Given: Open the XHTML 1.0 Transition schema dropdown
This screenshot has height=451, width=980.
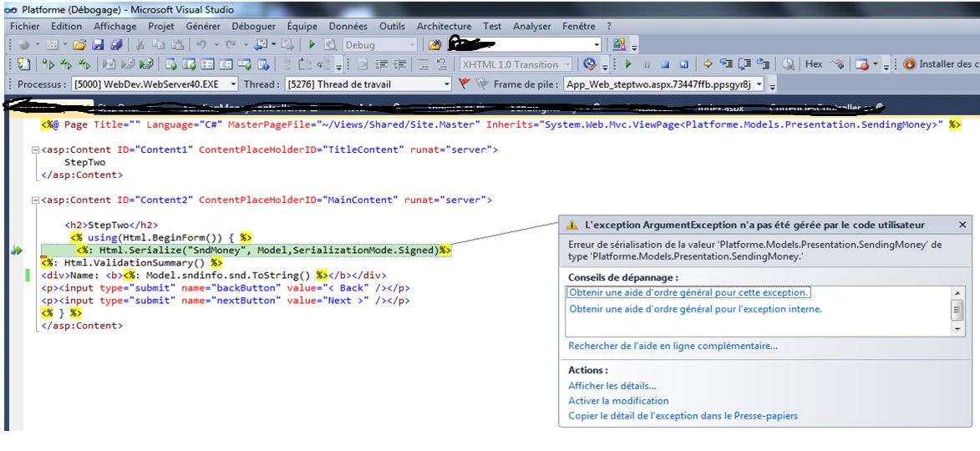Looking at the screenshot, I should pyautogui.click(x=567, y=64).
